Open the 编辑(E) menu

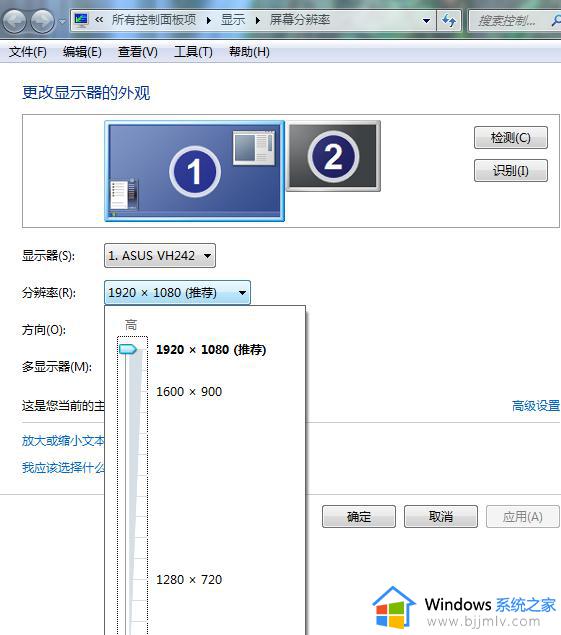pyautogui.click(x=82, y=52)
